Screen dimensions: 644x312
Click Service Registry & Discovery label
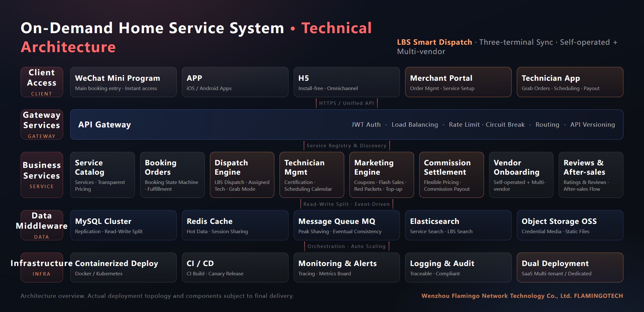coord(346,146)
